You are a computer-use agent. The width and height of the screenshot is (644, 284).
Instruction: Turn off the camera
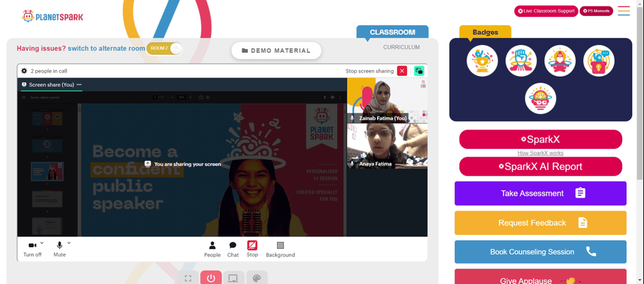click(32, 249)
